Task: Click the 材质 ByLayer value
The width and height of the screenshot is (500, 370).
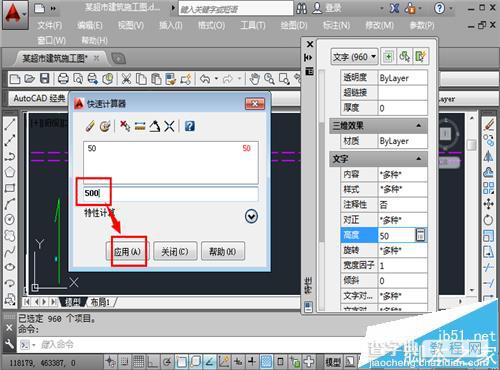Action: point(402,141)
